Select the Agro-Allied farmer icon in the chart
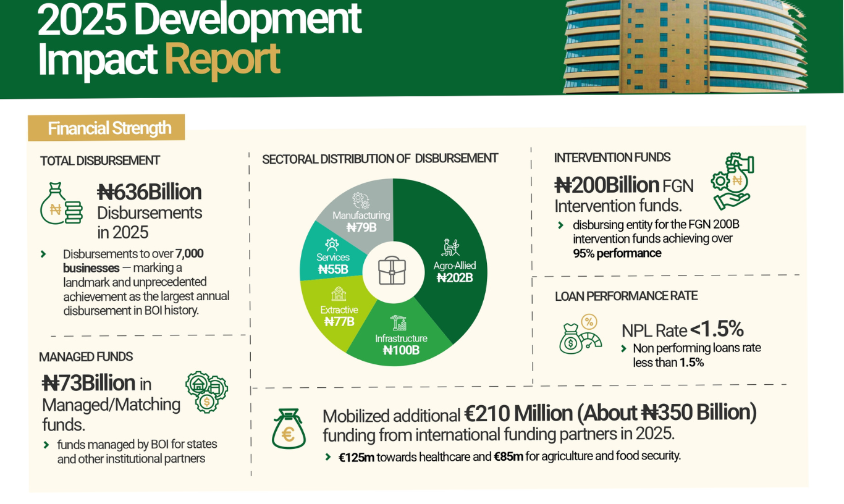The image size is (844, 504). 451,248
